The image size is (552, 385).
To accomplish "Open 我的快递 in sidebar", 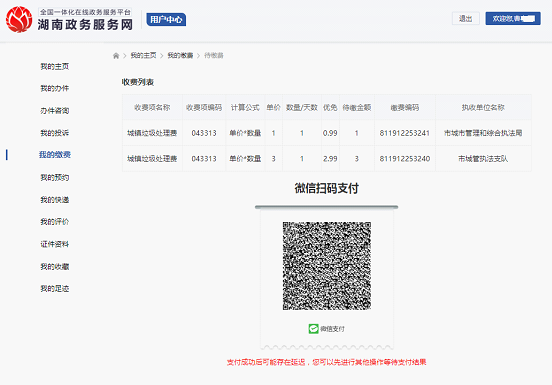I will point(55,200).
